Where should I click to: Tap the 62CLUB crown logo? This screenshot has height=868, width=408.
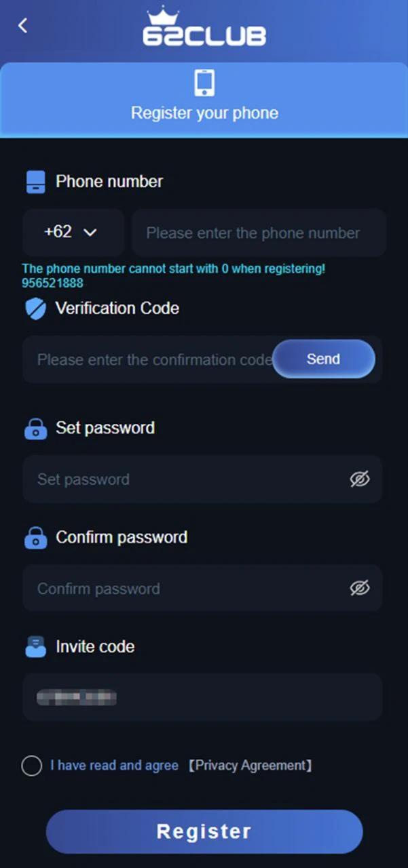pos(204,27)
